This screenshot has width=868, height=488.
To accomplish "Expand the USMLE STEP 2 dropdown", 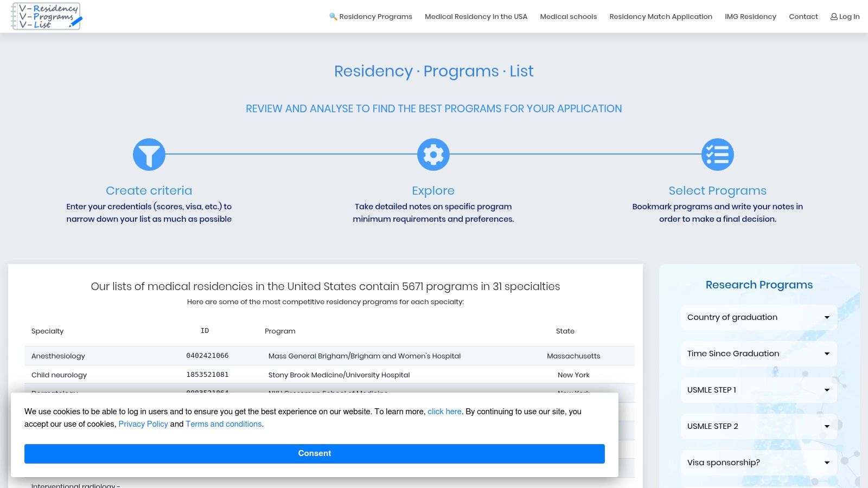I will tap(758, 426).
